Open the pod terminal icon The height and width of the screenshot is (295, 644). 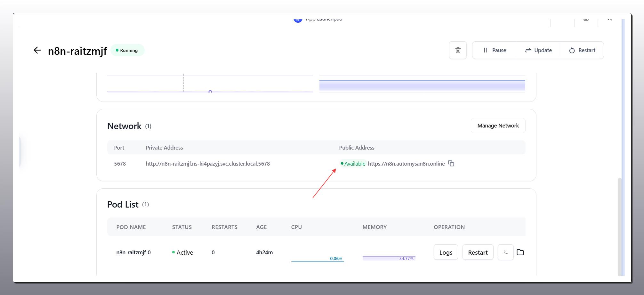click(505, 252)
